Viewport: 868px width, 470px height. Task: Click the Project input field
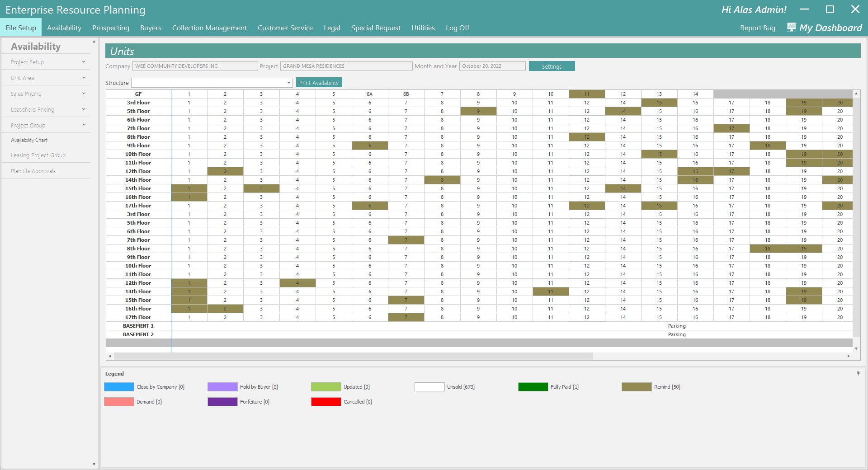point(346,66)
